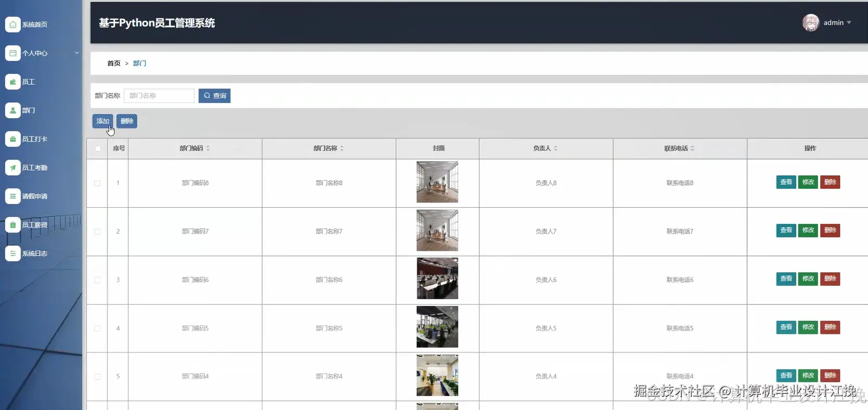868x410 pixels.
Task: Click the 部门编码6 table cell
Action: (x=195, y=280)
